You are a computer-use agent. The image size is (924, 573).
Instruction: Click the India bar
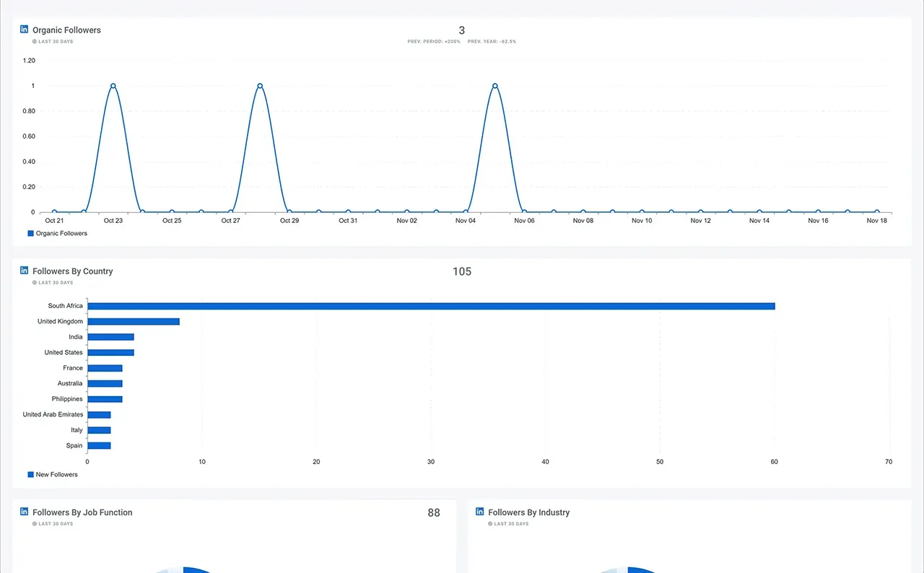(110, 337)
